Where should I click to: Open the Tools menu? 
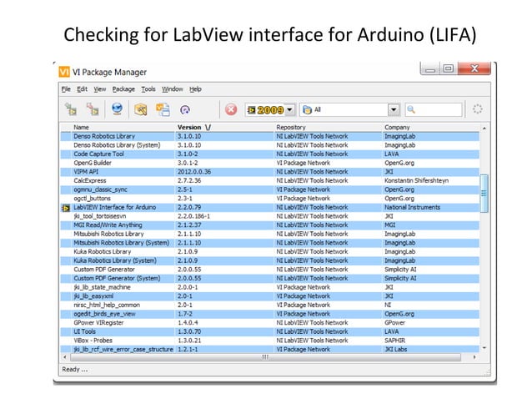(148, 88)
